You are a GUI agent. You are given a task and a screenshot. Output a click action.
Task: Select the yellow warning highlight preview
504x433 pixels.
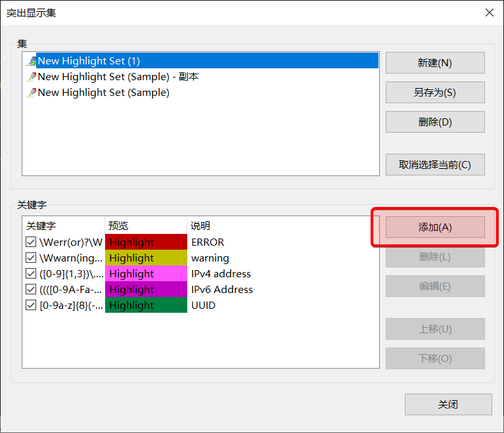click(146, 258)
